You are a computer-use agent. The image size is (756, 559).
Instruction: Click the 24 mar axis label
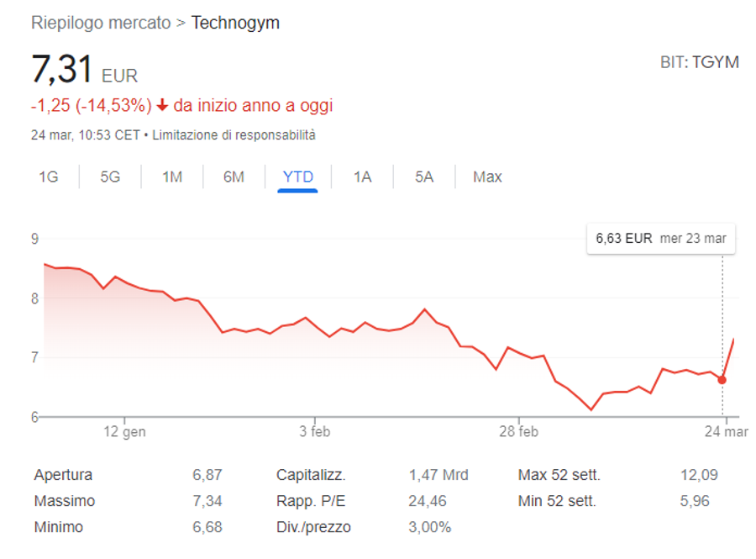pyautogui.click(x=726, y=431)
